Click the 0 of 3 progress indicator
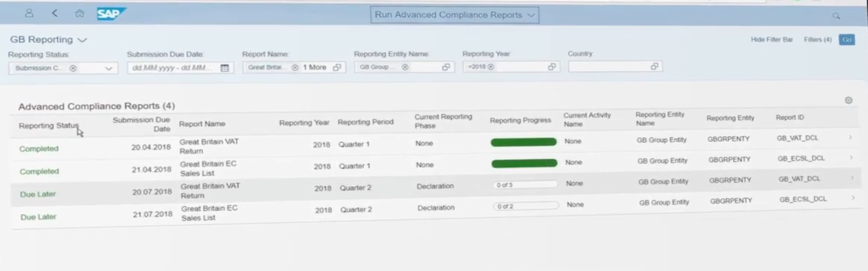 (525, 185)
